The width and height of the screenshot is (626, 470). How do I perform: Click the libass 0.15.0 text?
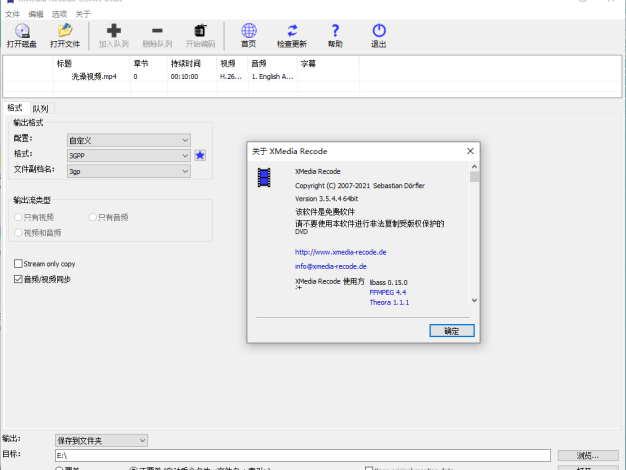point(388,282)
